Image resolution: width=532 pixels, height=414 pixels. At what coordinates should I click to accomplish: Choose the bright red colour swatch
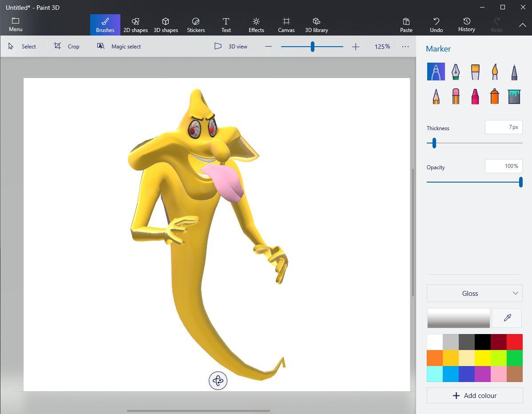(x=514, y=342)
